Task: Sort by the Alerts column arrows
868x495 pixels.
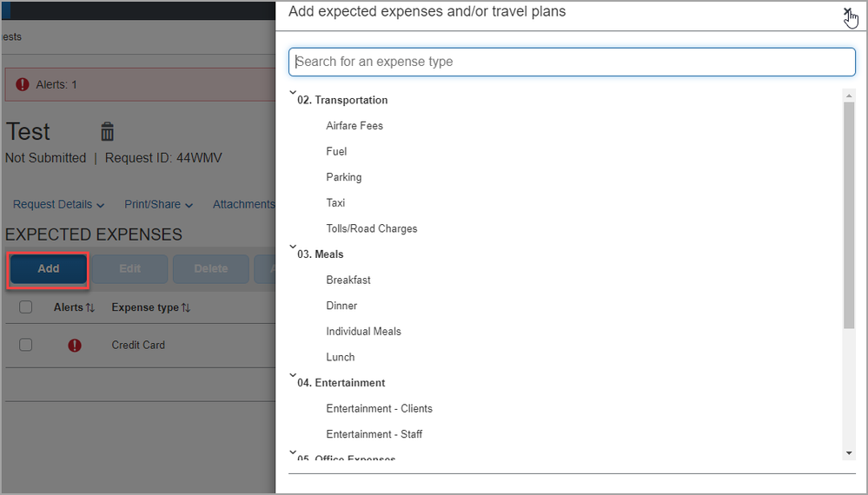Action: pos(90,307)
